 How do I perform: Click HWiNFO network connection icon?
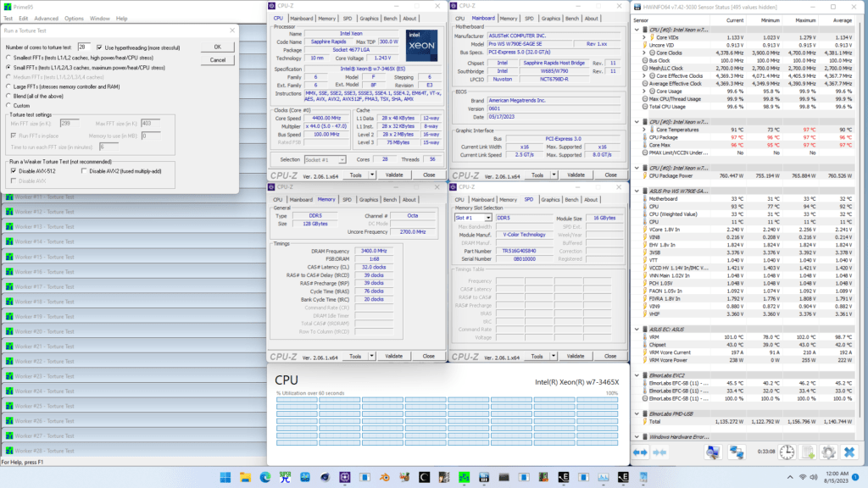click(x=737, y=452)
